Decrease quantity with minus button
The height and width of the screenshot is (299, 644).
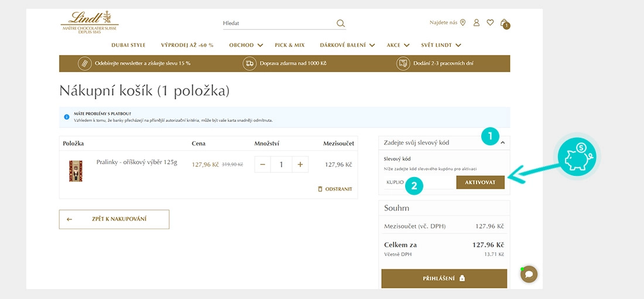tap(262, 165)
